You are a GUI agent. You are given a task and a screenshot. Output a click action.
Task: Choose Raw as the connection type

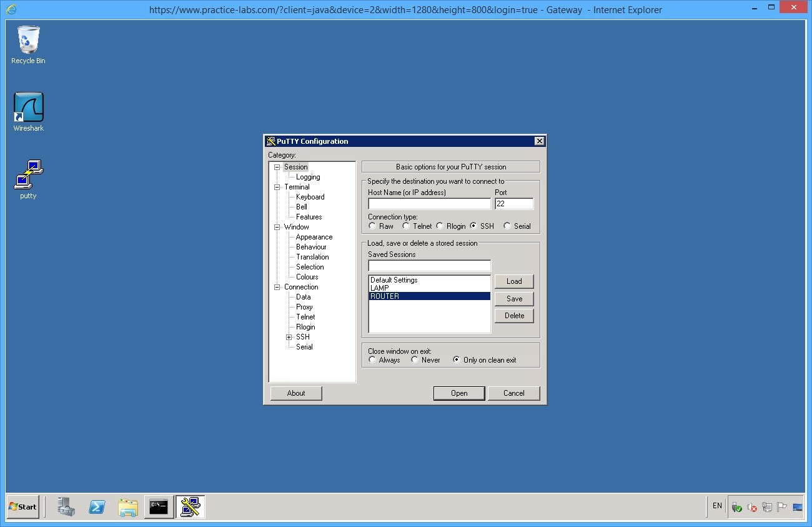click(x=373, y=226)
